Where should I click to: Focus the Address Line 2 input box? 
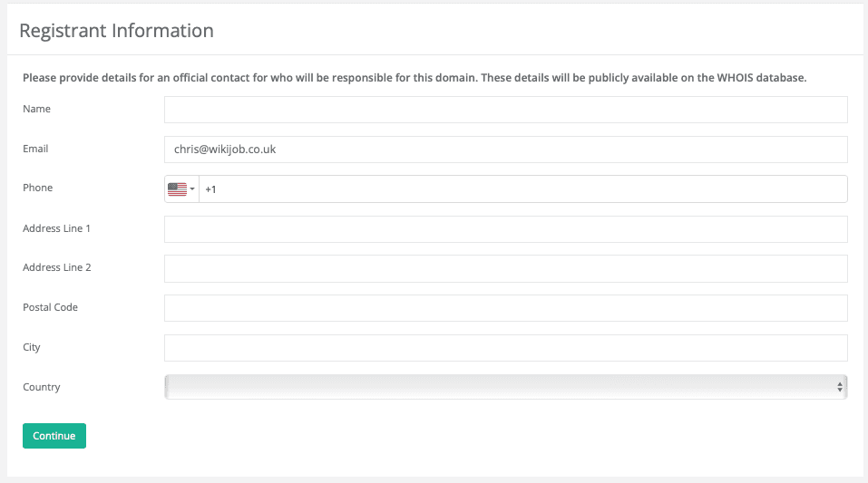click(505, 268)
